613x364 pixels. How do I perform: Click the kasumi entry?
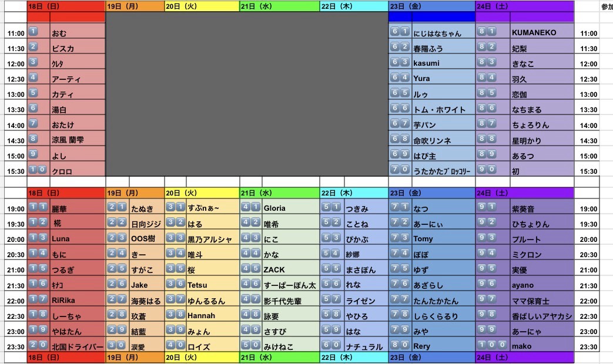point(443,61)
